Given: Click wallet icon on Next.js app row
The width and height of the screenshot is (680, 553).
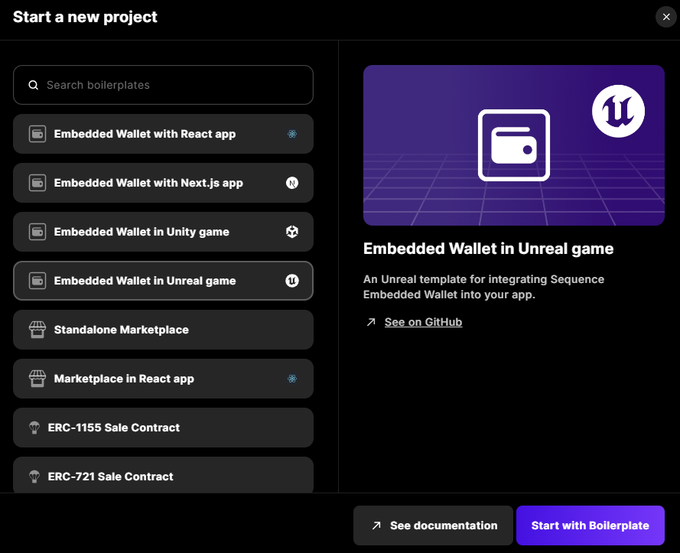Looking at the screenshot, I should coord(37,183).
